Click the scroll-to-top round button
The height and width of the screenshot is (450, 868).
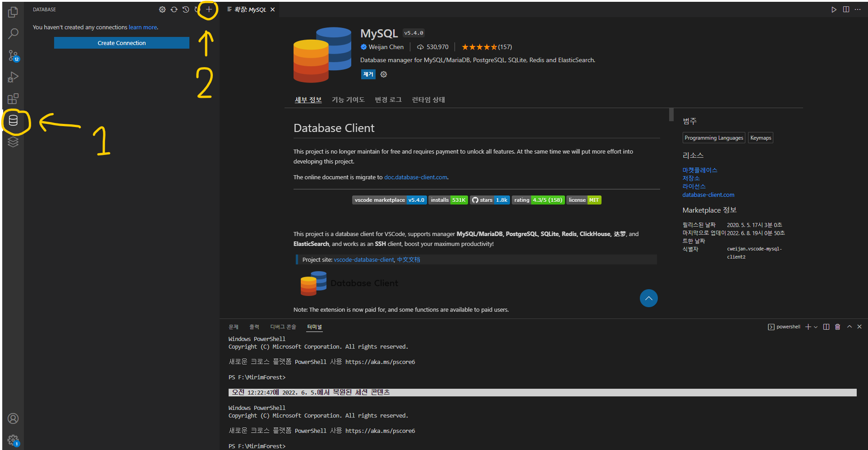(x=649, y=298)
